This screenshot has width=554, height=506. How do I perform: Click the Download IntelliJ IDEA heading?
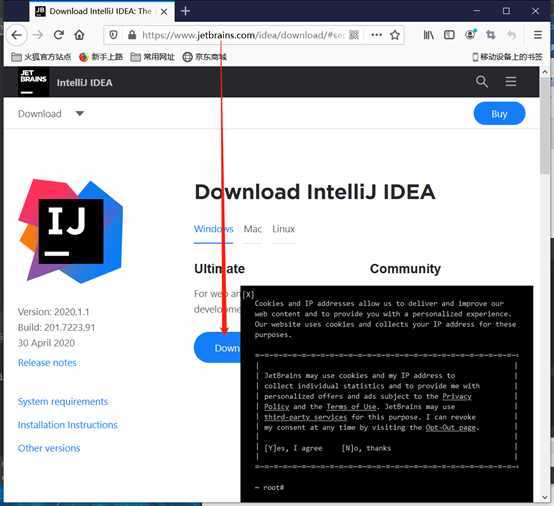point(315,192)
